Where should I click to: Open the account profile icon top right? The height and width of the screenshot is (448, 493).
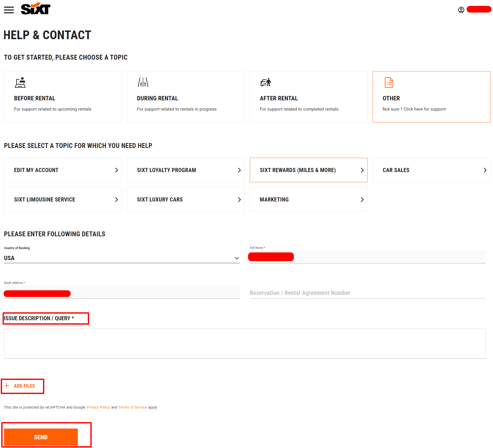[461, 10]
